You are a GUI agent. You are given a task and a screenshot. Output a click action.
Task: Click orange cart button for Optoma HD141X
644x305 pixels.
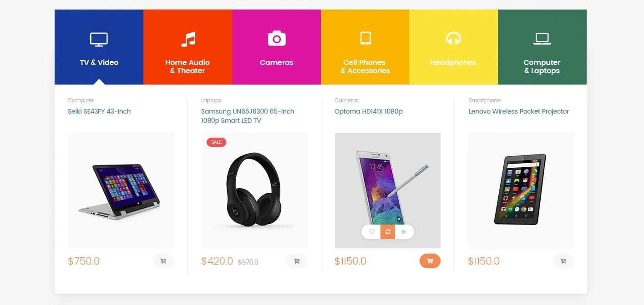point(430,261)
